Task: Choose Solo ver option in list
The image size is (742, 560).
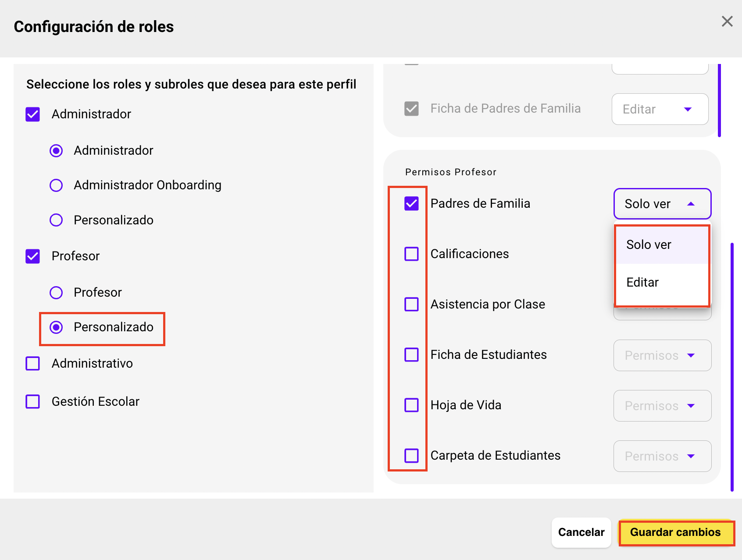Action: pos(649,245)
